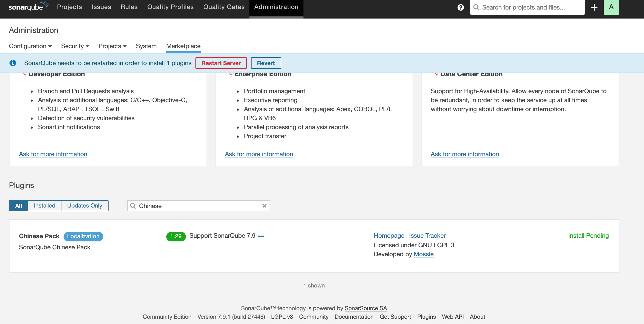Click the plugin search magnifier icon
The width and height of the screenshot is (644, 324).
(x=133, y=206)
